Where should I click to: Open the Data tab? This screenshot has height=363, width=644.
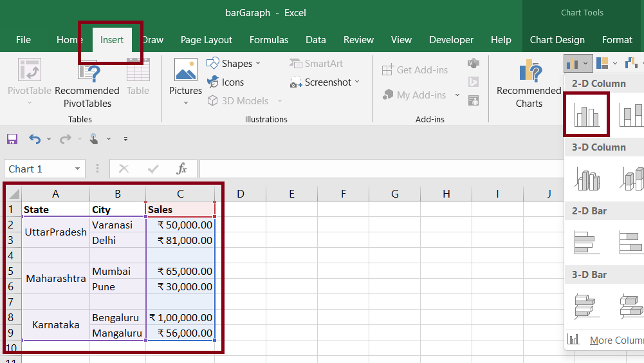[316, 40]
